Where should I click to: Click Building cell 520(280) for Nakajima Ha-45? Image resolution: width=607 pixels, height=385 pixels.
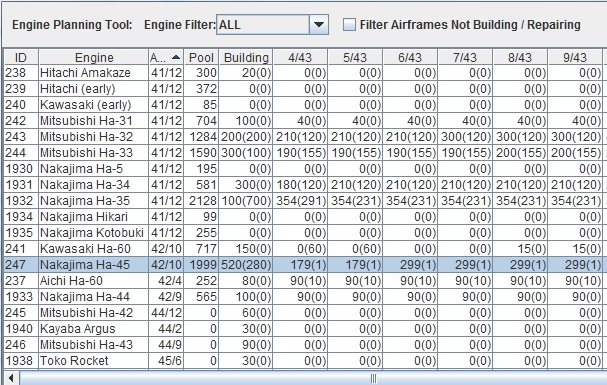pyautogui.click(x=246, y=265)
